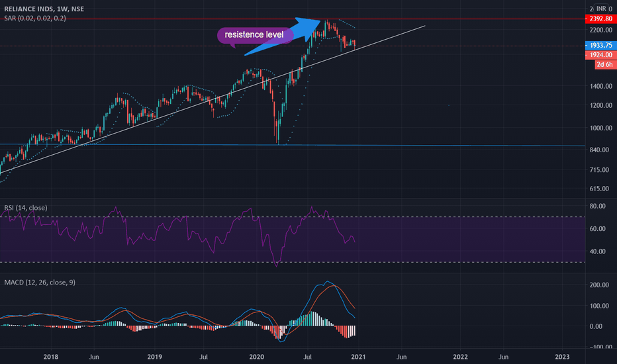Select the blue arrow drawing on chart
The width and height of the screenshot is (617, 364).
point(283,36)
